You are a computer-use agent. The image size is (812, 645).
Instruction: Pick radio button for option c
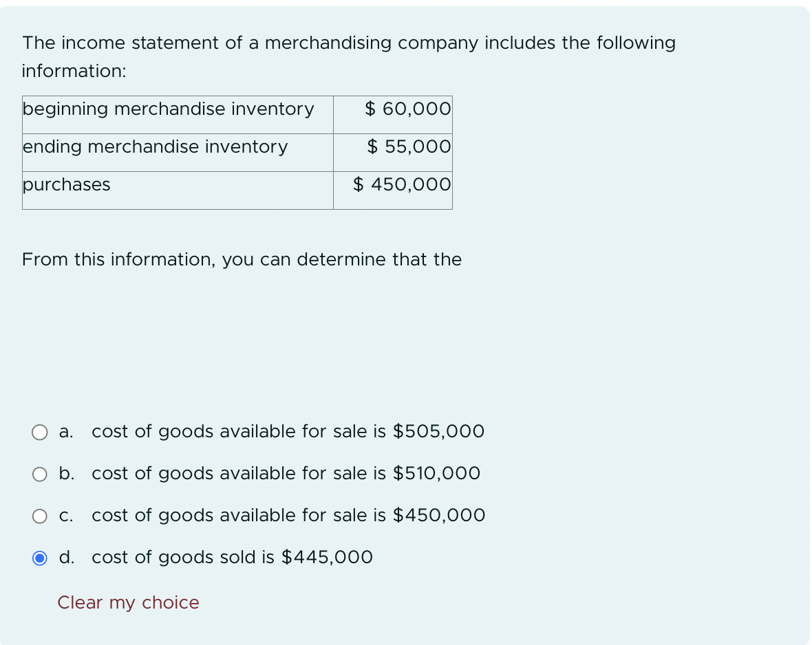pos(40,516)
